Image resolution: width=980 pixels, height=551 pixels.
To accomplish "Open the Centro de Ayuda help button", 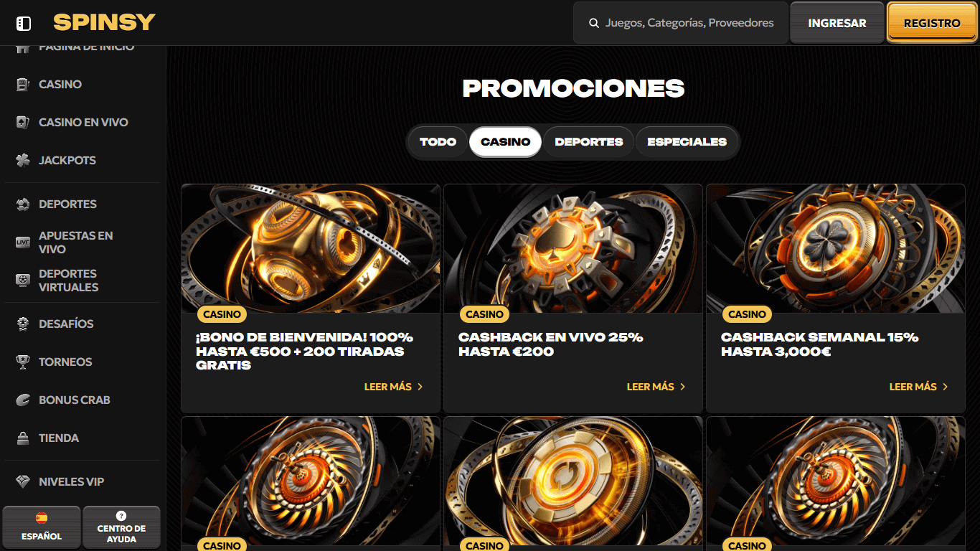I will click(x=121, y=527).
